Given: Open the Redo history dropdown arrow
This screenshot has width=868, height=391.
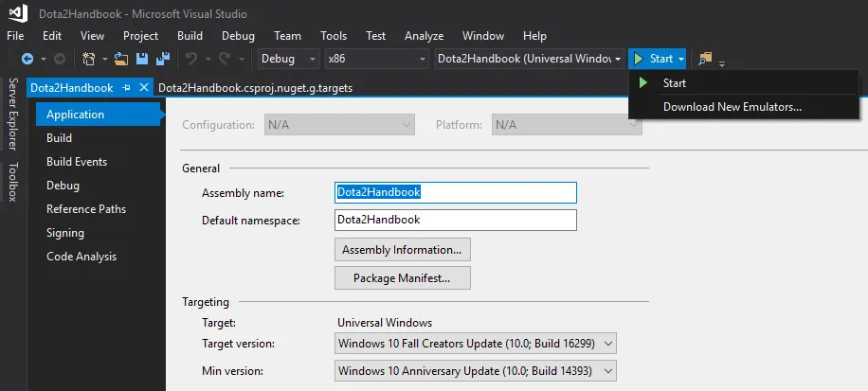Looking at the screenshot, I should tap(242, 59).
